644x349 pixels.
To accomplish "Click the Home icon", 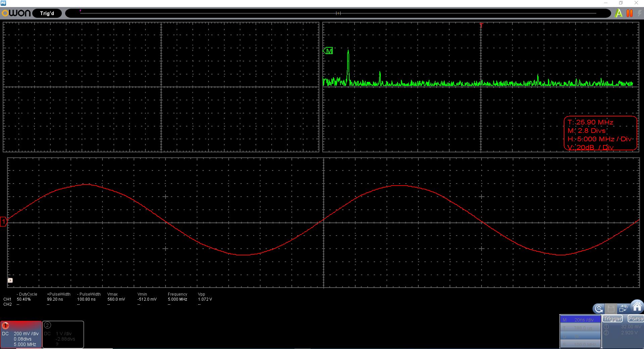I will coord(637,307).
